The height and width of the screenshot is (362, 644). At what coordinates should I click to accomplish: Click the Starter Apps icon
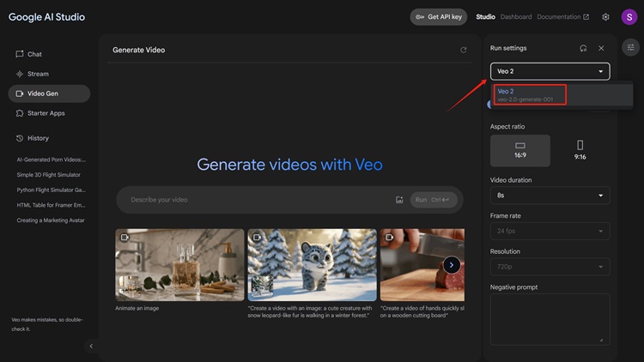19,113
